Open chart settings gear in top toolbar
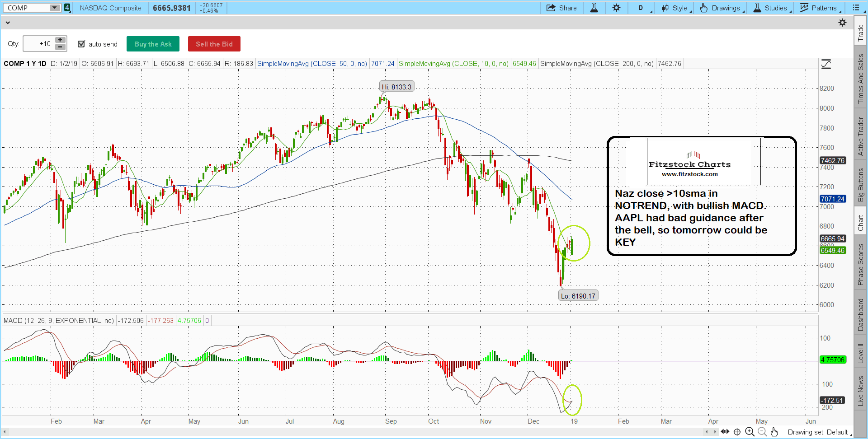This screenshot has width=868, height=439. pyautogui.click(x=616, y=8)
